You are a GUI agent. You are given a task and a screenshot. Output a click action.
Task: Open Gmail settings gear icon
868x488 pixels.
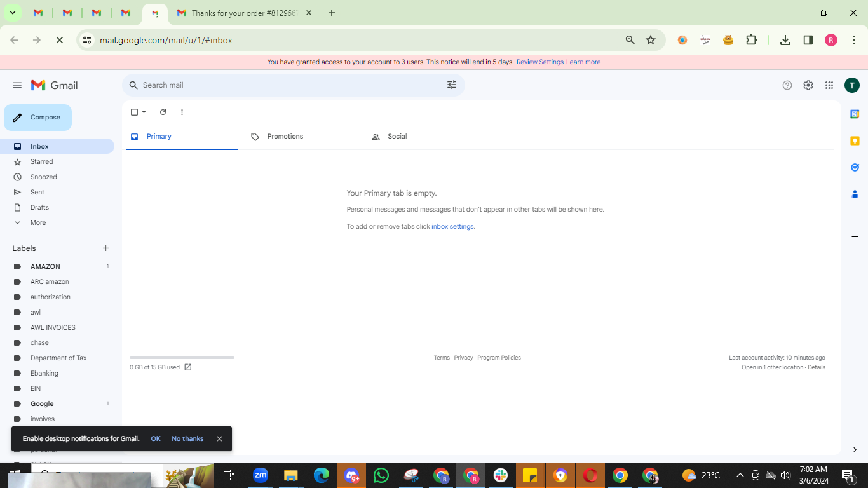tap(808, 85)
